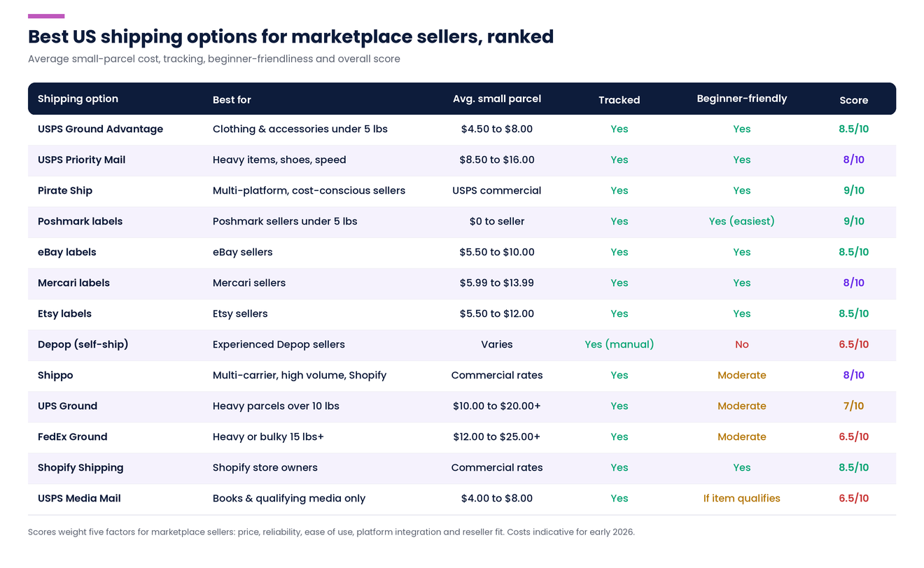924x568 pixels.
Task: Click 'Commercial rates' in the Shippo row
Action: 497,375
